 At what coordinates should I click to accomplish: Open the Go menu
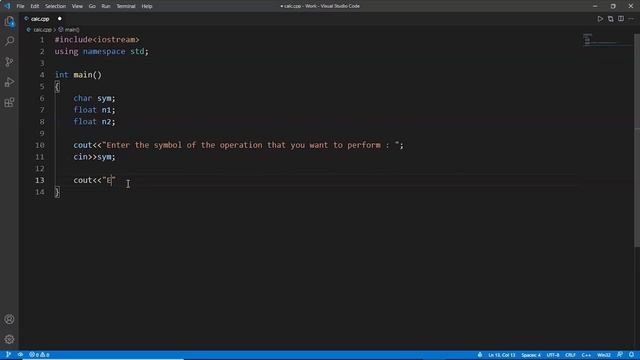[92, 6]
